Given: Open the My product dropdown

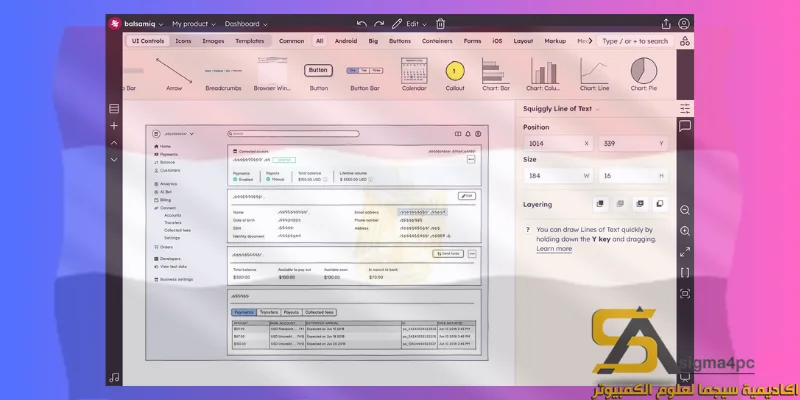Looking at the screenshot, I should pyautogui.click(x=193, y=24).
